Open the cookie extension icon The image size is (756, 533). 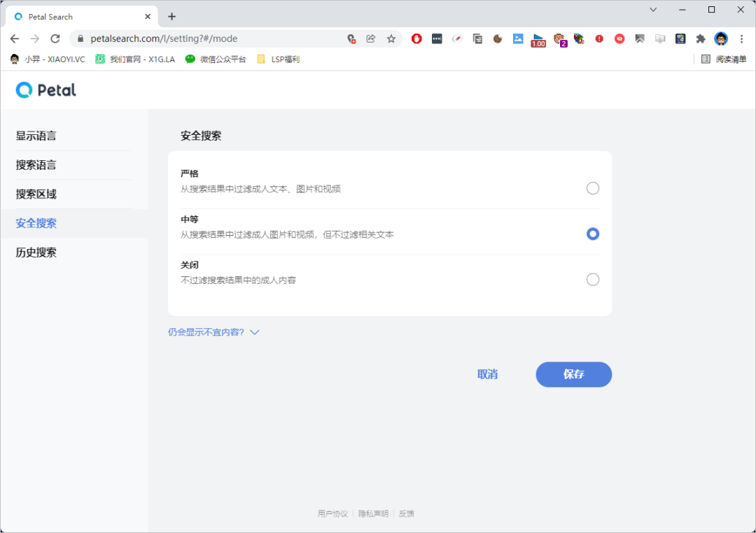click(498, 38)
